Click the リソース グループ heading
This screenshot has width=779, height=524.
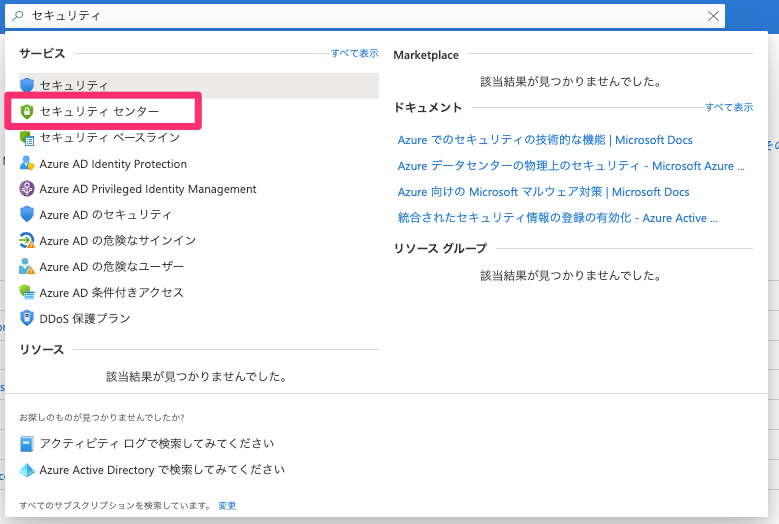440,248
